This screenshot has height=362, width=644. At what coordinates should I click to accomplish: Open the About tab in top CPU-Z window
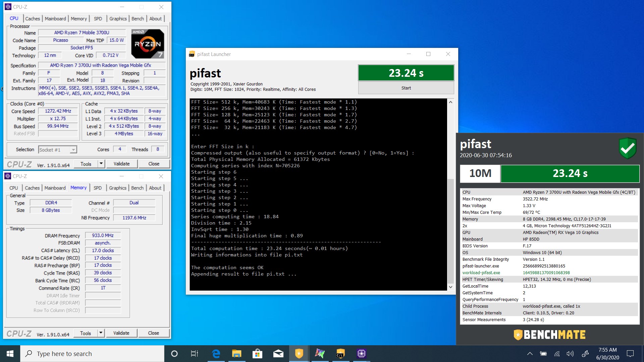tap(156, 19)
